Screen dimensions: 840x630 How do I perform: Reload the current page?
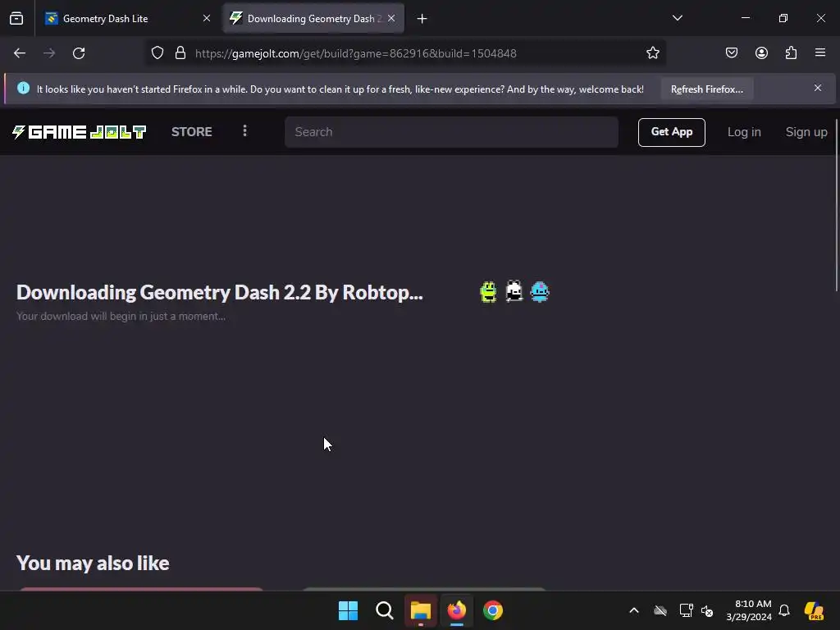(x=79, y=53)
